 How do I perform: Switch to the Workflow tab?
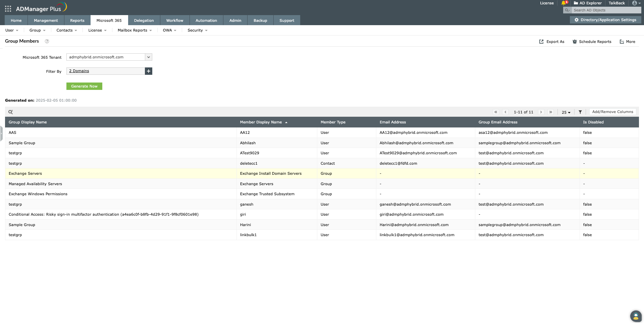(175, 20)
